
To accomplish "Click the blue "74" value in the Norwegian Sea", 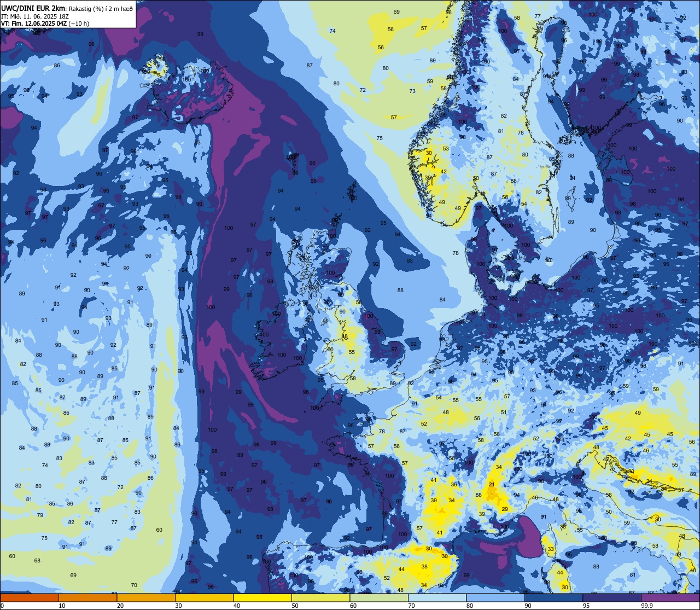I will [332, 31].
